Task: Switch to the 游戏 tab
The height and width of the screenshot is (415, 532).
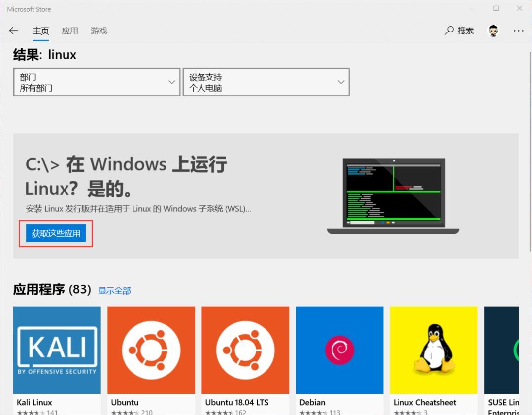Action: click(x=99, y=31)
